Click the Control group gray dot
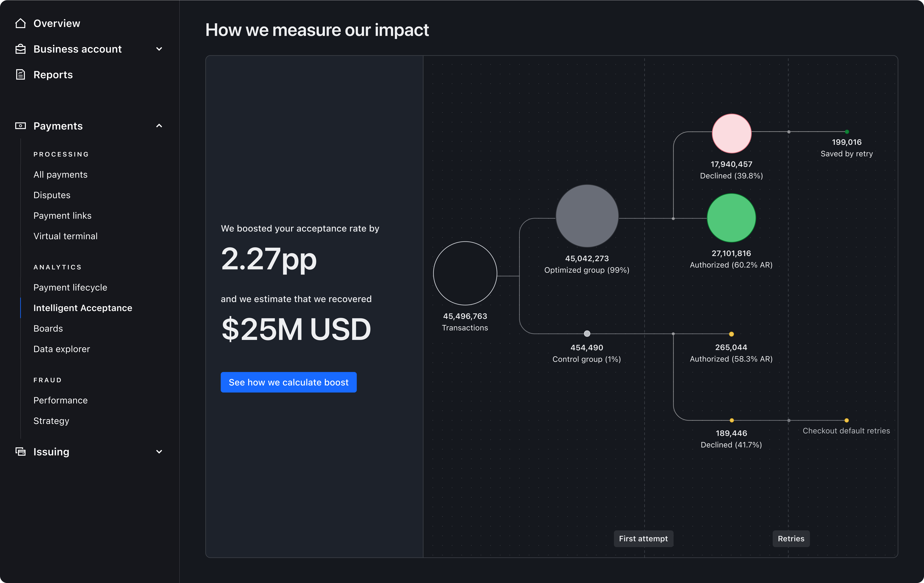Screen dimensions: 924x583 [x=587, y=334]
